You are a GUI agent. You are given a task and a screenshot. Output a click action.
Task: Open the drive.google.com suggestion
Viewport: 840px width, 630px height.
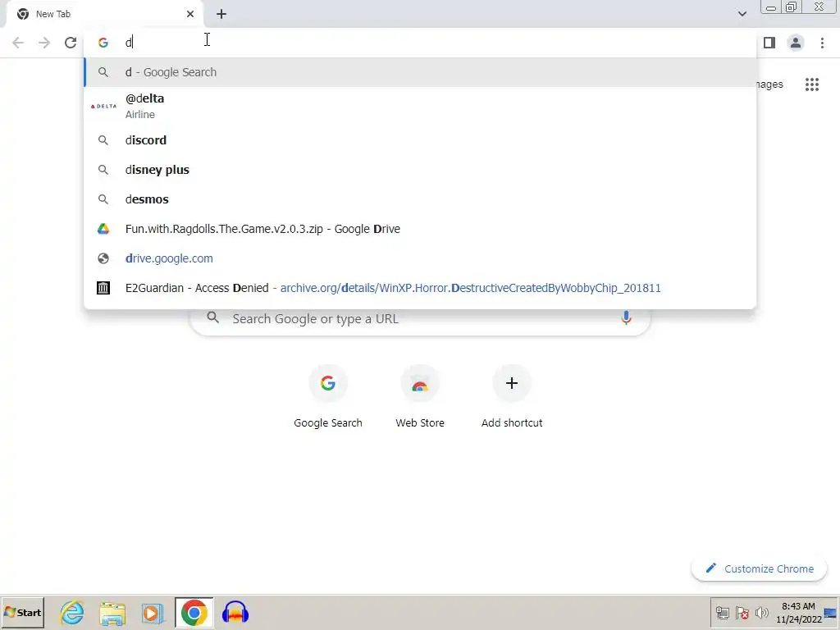420,258
